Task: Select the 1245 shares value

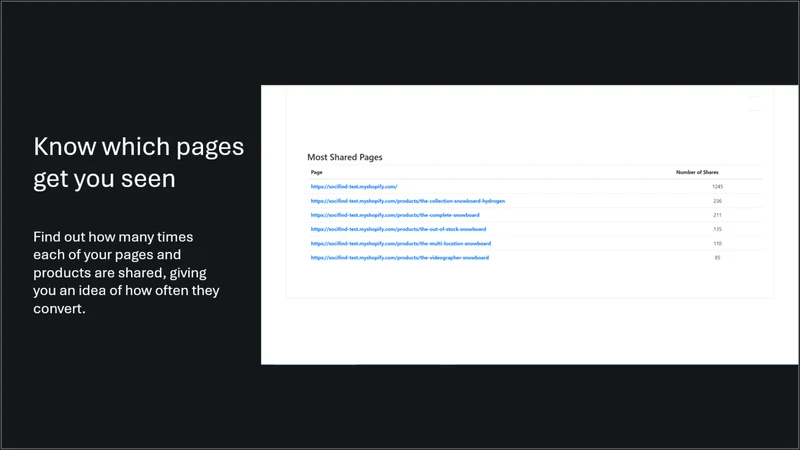Action: point(717,187)
